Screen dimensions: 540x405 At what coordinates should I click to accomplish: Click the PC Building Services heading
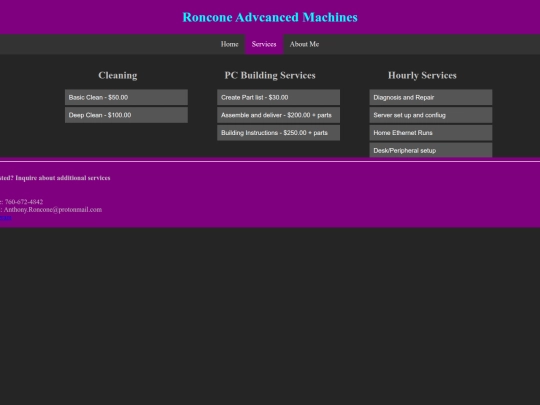pyautogui.click(x=270, y=75)
